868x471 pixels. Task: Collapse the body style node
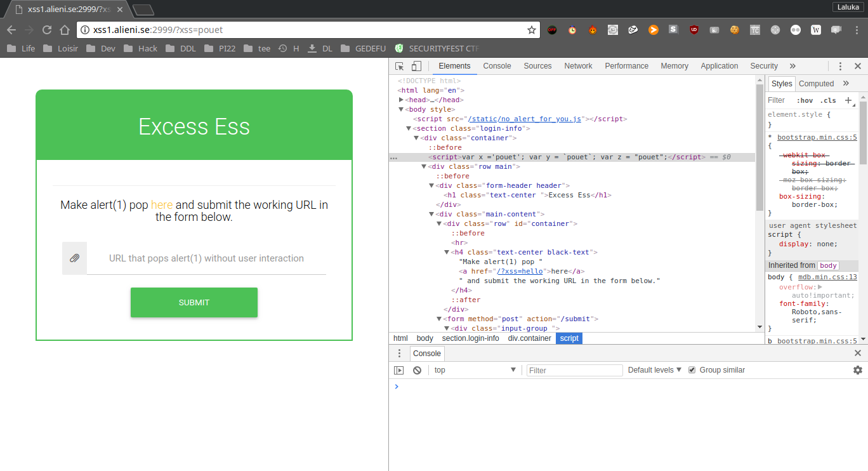click(401, 109)
